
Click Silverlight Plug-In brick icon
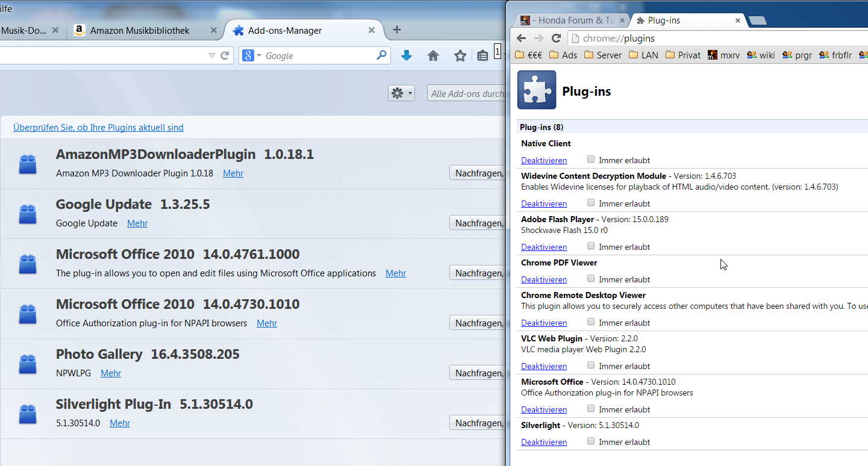(x=28, y=414)
